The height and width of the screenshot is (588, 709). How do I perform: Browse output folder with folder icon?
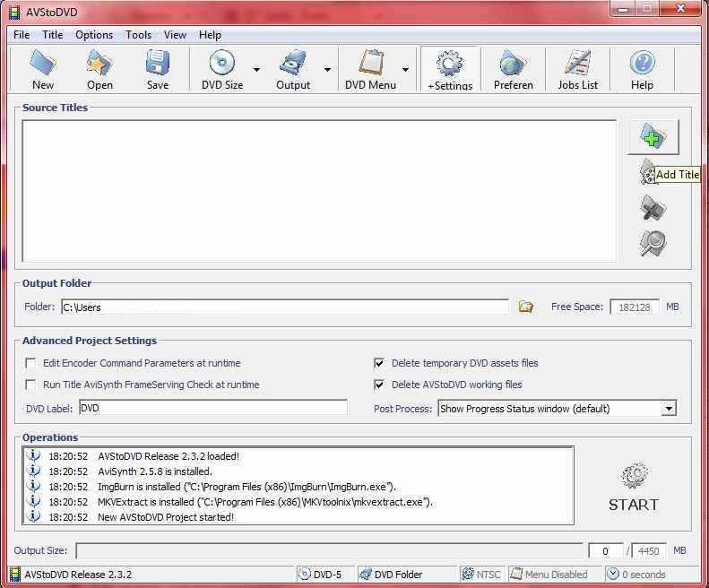(525, 307)
